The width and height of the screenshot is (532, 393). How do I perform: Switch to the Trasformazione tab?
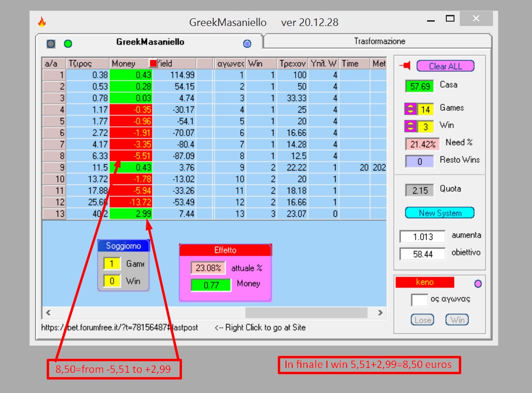point(379,41)
